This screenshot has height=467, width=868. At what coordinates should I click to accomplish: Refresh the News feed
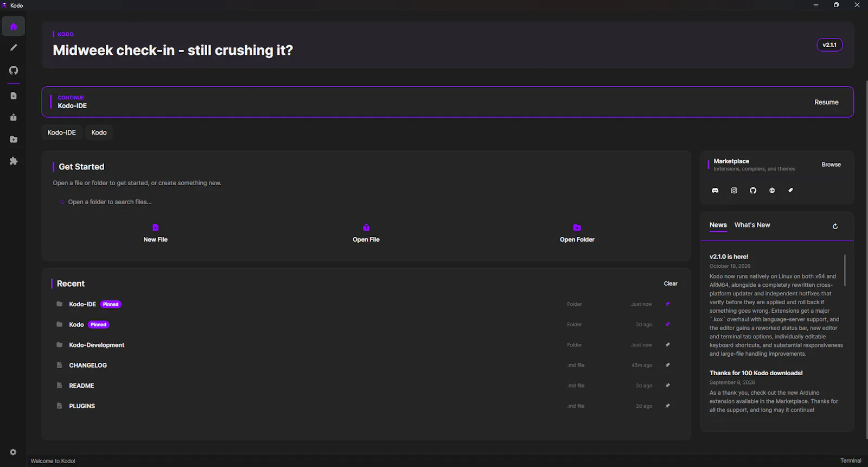(835, 226)
